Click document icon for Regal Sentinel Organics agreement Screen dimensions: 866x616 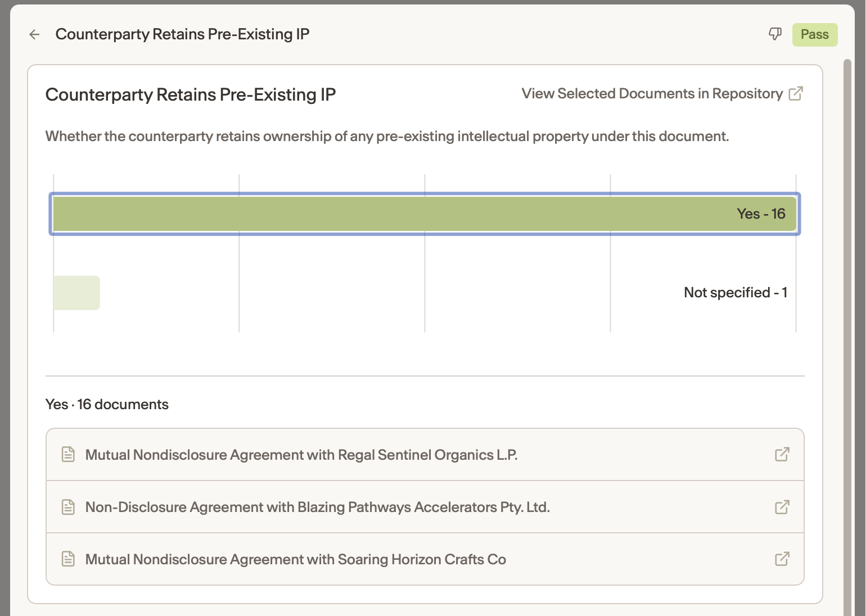click(68, 455)
